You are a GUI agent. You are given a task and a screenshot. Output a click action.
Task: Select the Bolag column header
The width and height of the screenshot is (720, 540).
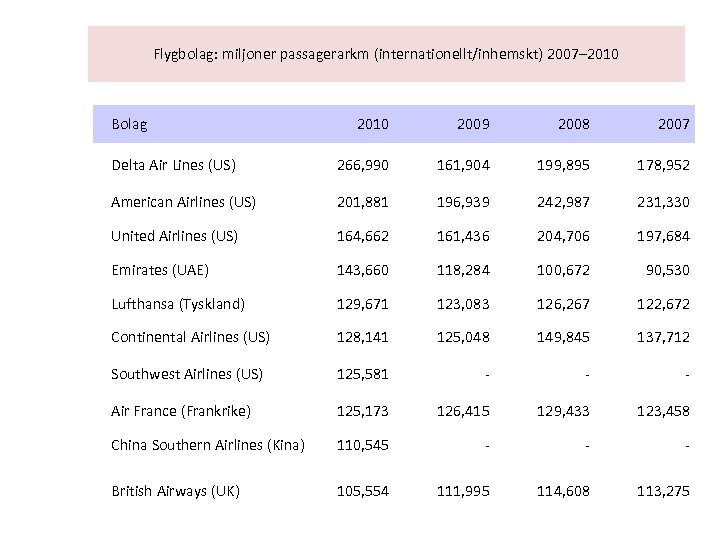pos(131,125)
